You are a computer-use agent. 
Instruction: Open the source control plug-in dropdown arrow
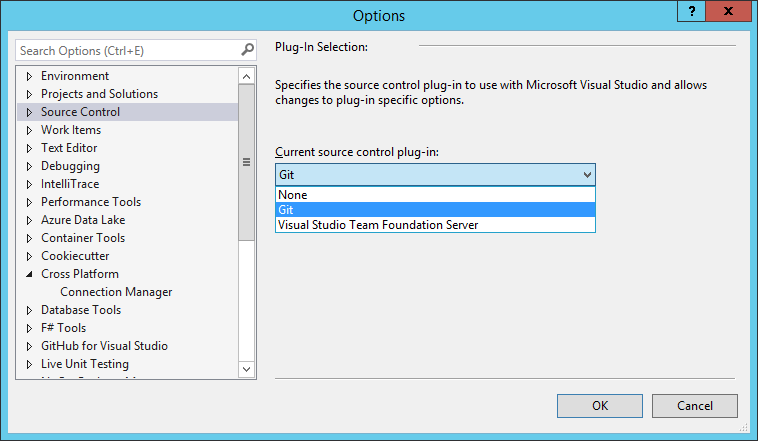point(586,175)
